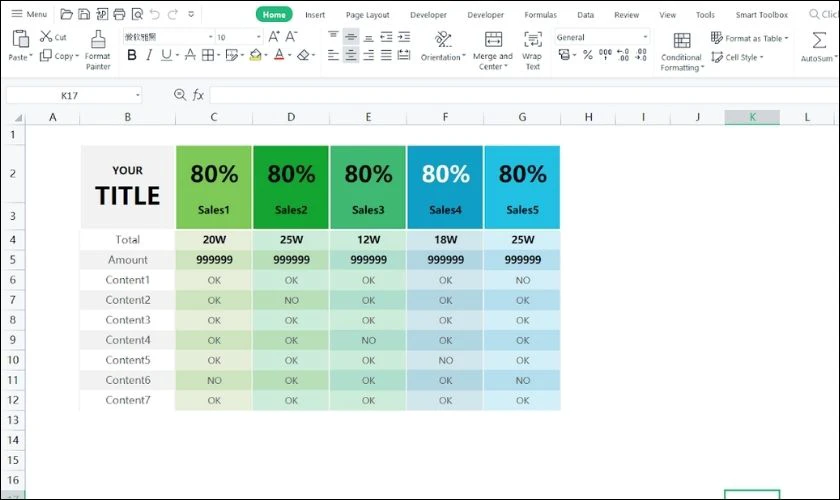This screenshot has height=500, width=840.
Task: Undo the last action
Action: [155, 14]
